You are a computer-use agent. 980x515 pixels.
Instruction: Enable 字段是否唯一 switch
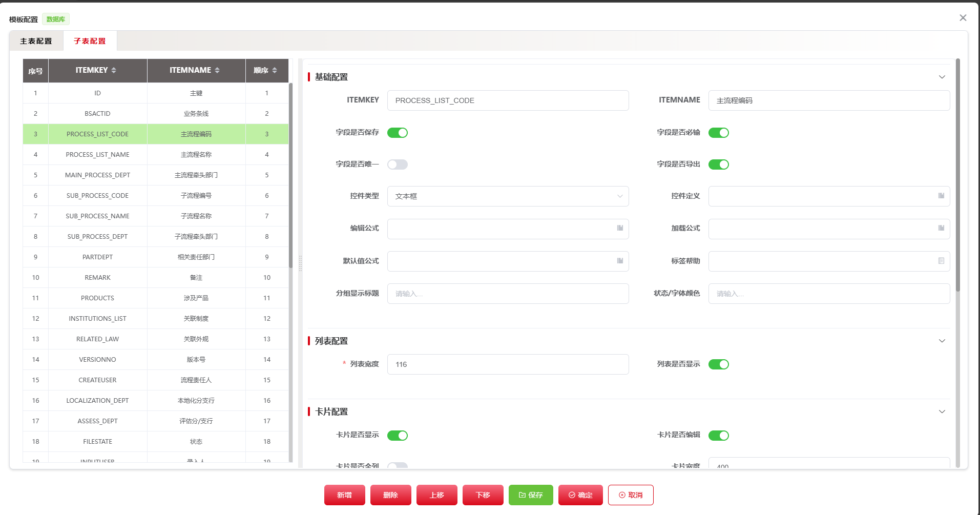tap(398, 164)
